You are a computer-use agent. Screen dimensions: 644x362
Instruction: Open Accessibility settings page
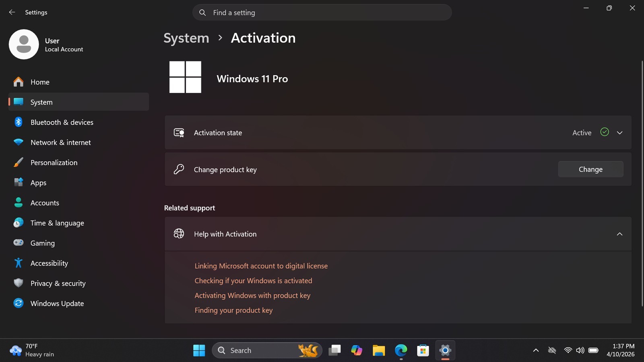click(78, 263)
